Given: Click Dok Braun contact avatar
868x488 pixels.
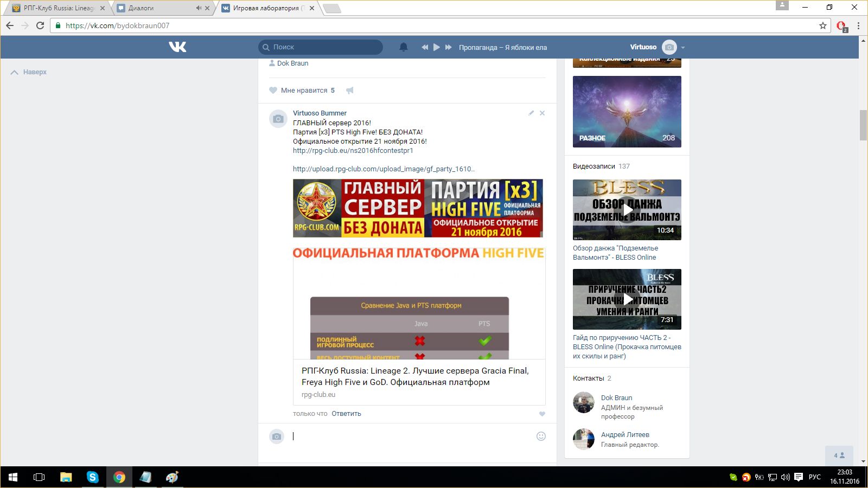Looking at the screenshot, I should tap(584, 402).
